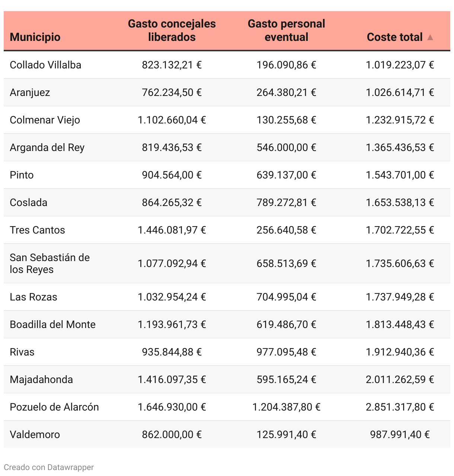
Task: Sort table by Municipio column header
Action: point(35,37)
